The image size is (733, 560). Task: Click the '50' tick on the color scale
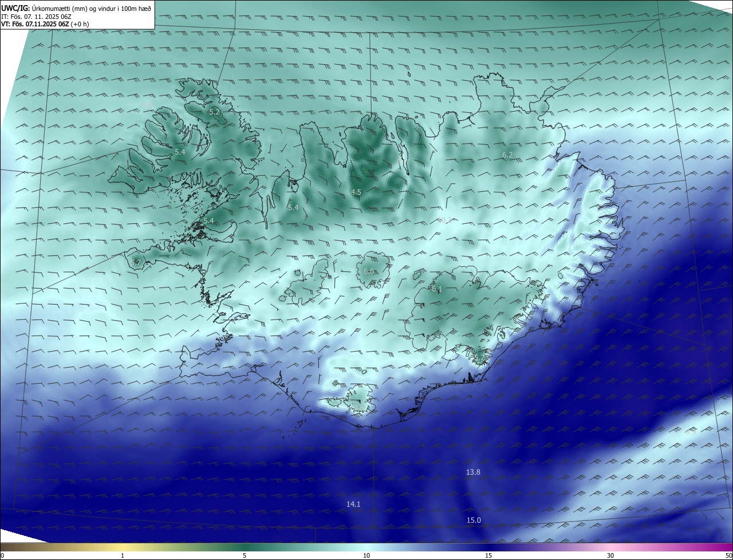tap(728, 555)
